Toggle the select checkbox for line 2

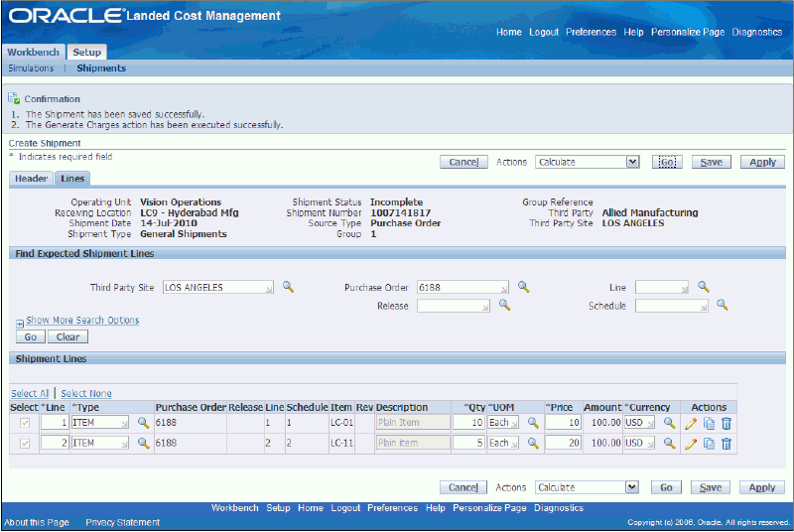pyautogui.click(x=26, y=444)
